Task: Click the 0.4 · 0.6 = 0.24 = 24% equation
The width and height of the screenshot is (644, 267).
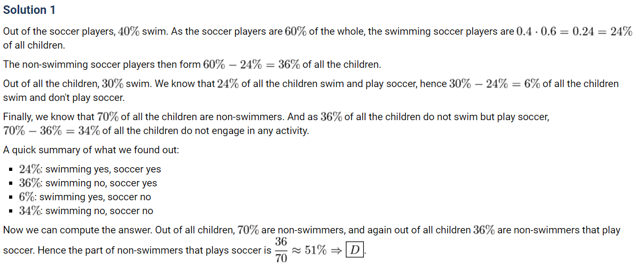Action: tap(575, 32)
